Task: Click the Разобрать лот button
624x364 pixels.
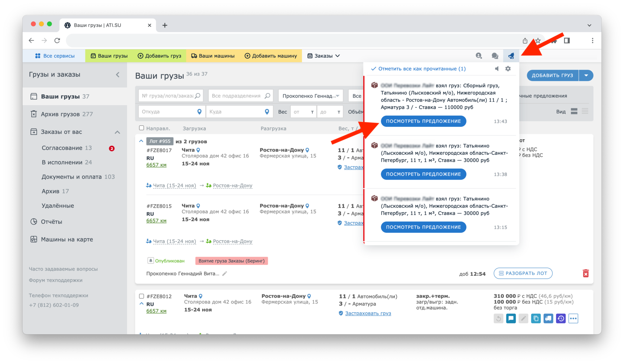Action: tap(523, 273)
